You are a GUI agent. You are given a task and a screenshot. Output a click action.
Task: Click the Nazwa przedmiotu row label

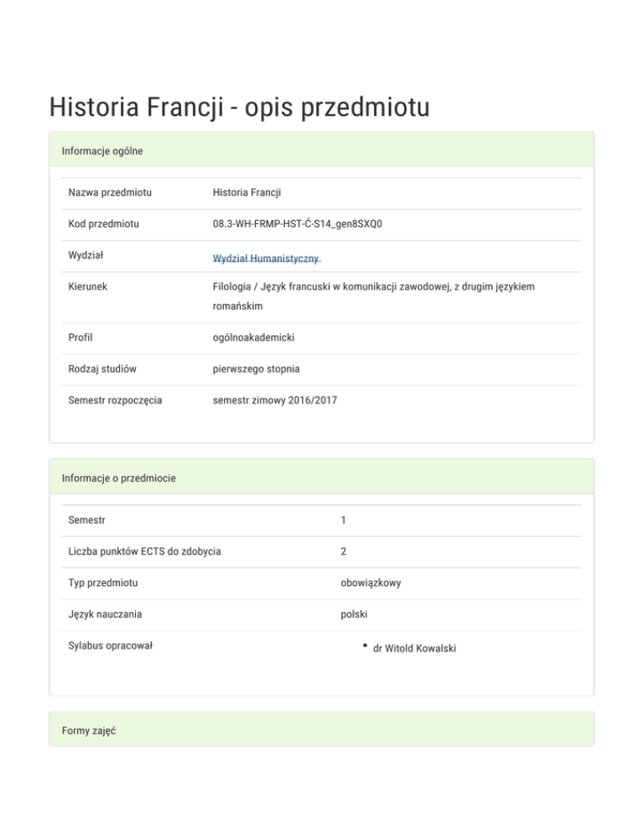pos(110,193)
